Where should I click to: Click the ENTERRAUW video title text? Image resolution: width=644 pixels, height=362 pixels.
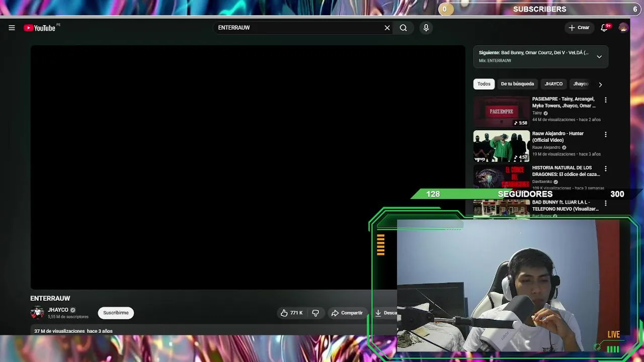pyautogui.click(x=50, y=298)
